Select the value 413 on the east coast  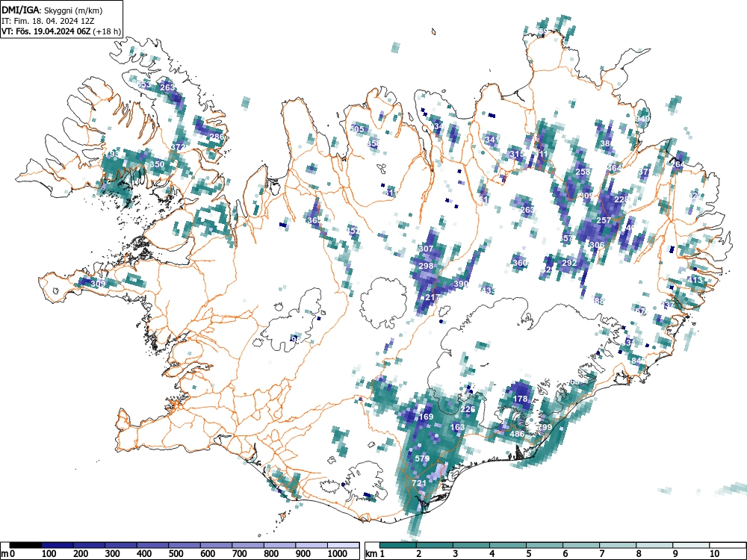[695, 280]
